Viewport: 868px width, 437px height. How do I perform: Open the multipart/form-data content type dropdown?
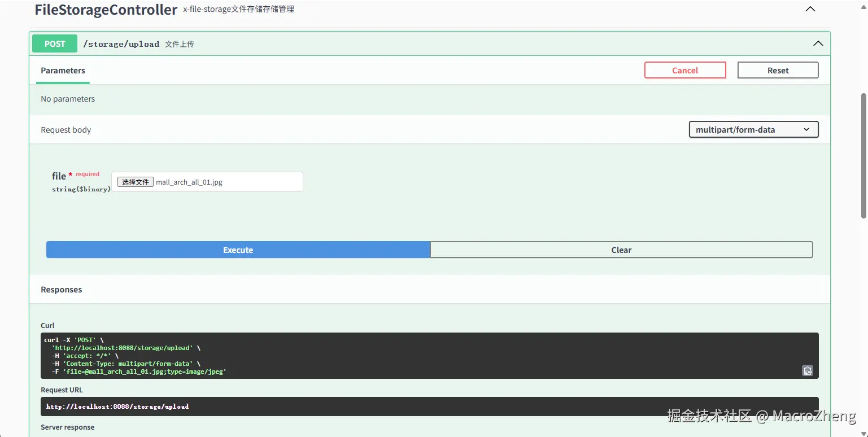coord(753,129)
